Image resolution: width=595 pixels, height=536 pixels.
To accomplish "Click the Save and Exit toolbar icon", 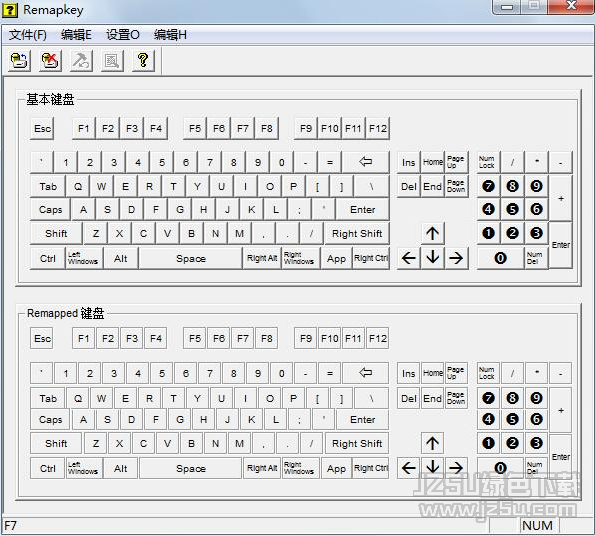I will [19, 60].
